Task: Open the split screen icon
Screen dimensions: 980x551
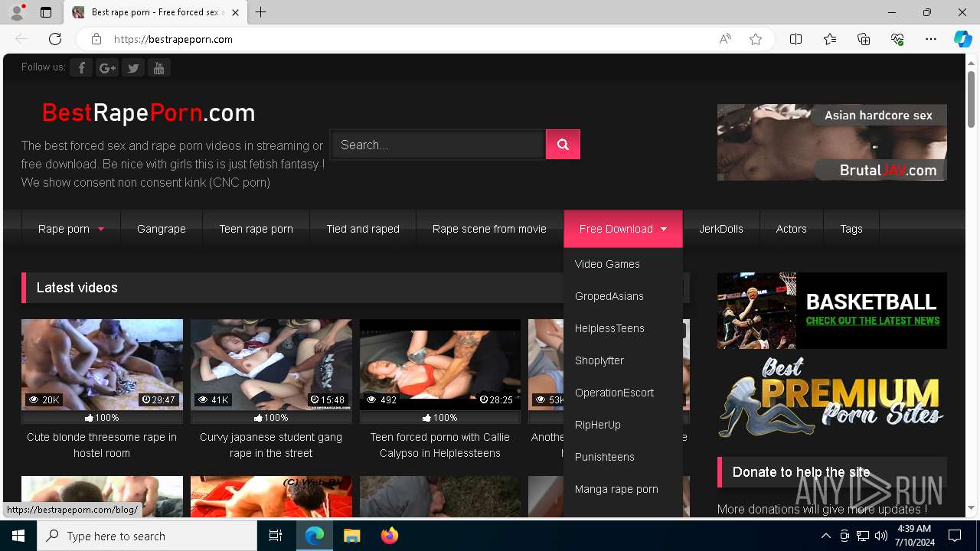Action: [x=795, y=39]
